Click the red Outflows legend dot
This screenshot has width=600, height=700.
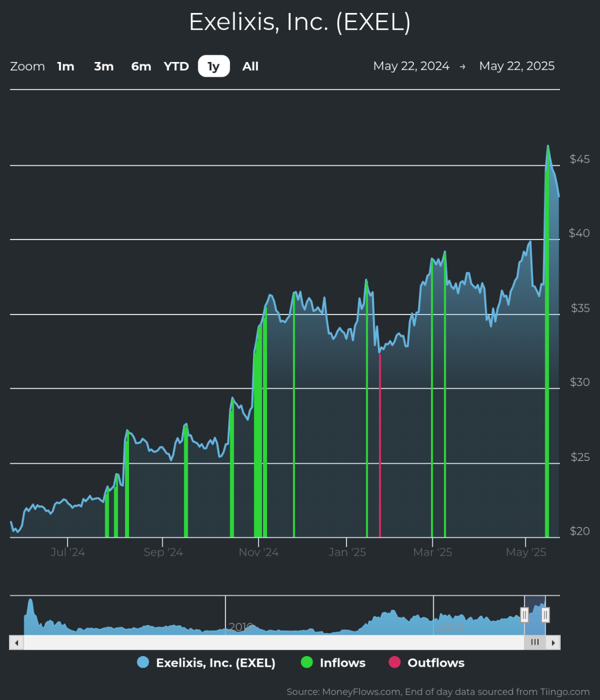395,663
